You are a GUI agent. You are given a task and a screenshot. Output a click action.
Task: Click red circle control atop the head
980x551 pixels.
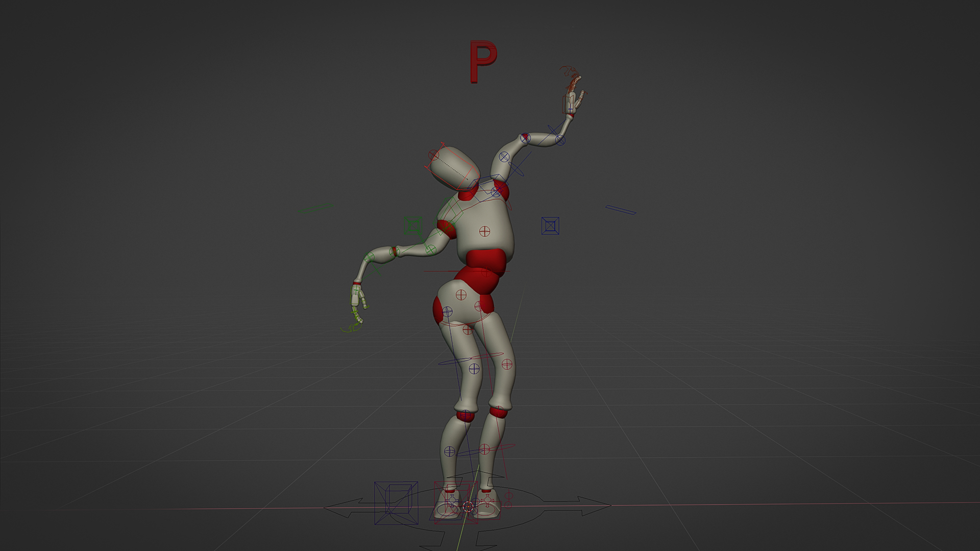pos(433,155)
